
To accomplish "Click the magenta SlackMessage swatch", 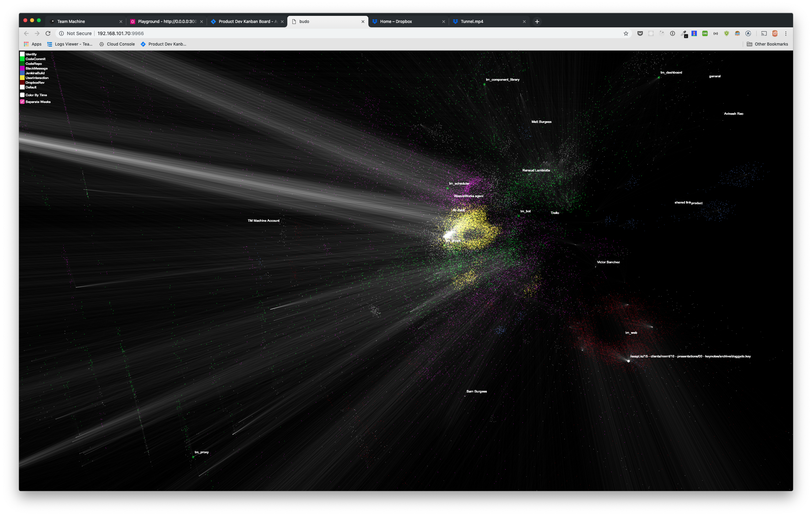I will [x=22, y=68].
